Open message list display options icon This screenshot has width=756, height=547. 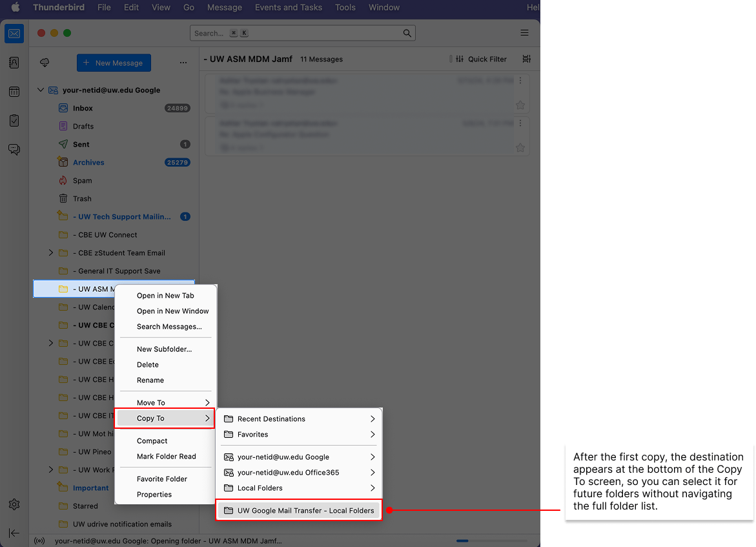pos(526,59)
